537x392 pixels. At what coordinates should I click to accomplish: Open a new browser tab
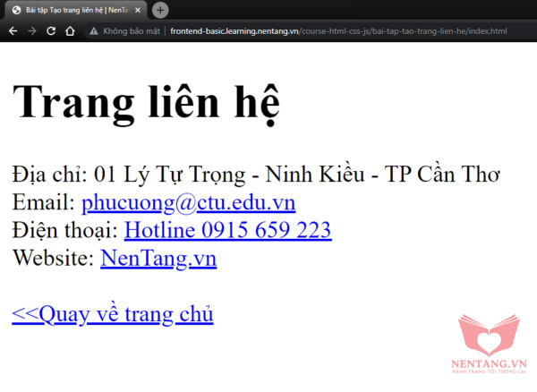(160, 10)
